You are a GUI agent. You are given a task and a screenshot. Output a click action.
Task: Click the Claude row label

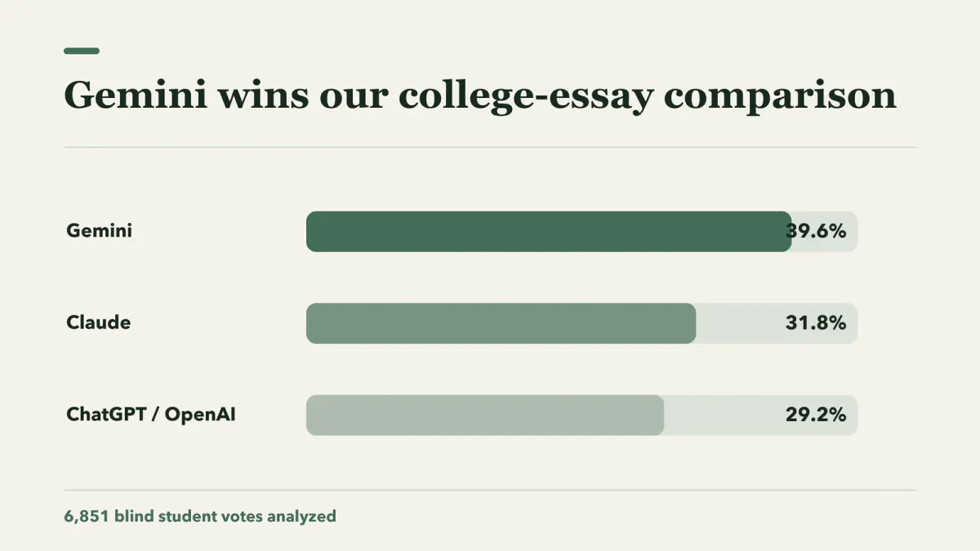point(98,322)
